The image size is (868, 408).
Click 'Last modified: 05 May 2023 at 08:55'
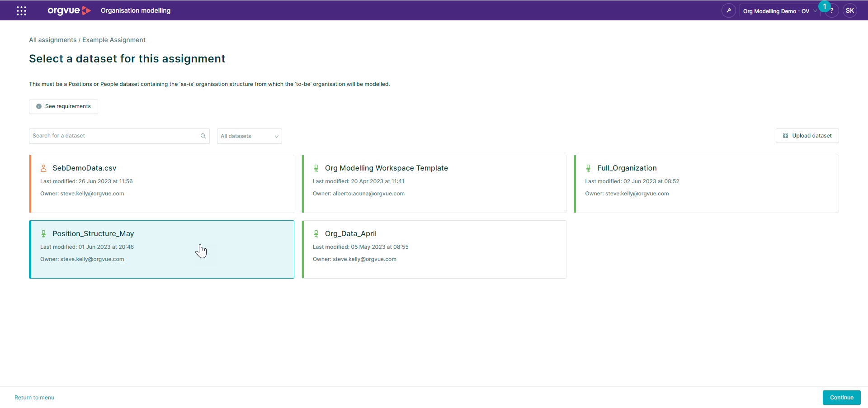[x=361, y=247]
